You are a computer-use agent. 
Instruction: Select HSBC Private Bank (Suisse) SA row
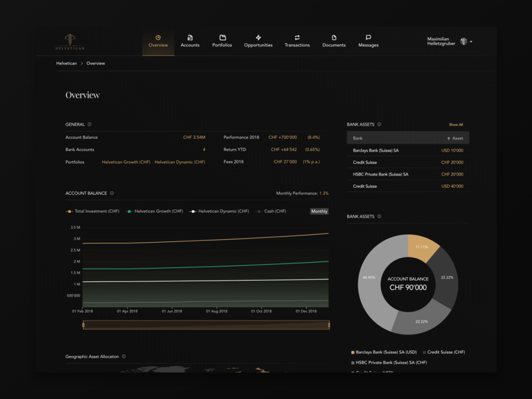coord(408,174)
